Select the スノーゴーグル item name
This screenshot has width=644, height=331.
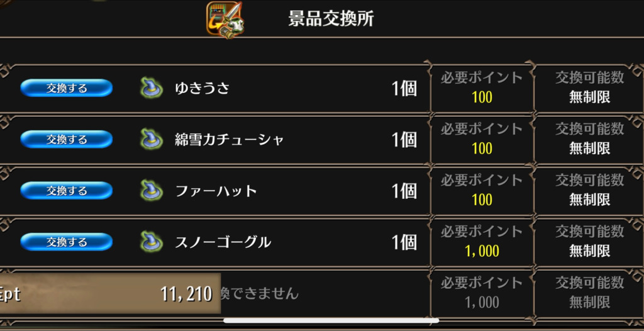223,242
